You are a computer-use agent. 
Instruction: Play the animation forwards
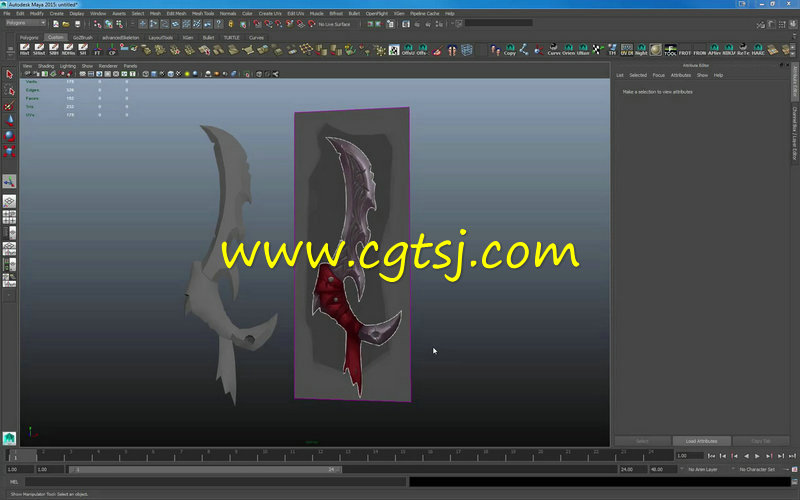757,456
